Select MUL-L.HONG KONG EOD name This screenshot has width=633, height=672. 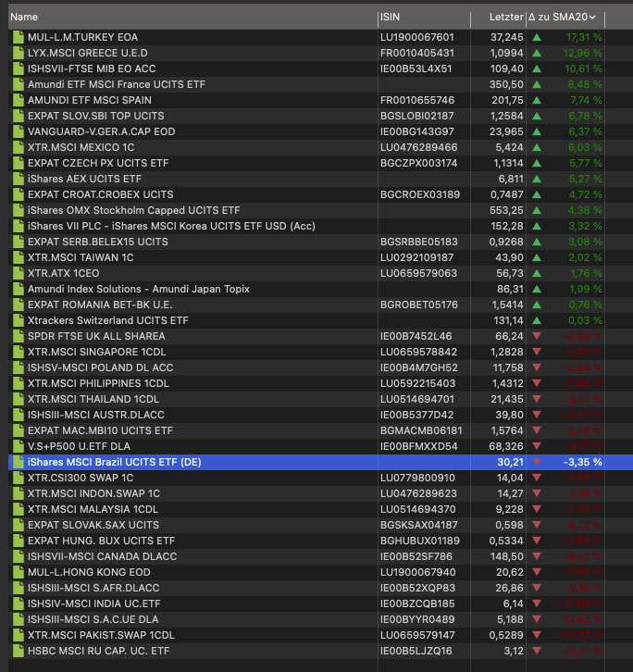tap(89, 572)
